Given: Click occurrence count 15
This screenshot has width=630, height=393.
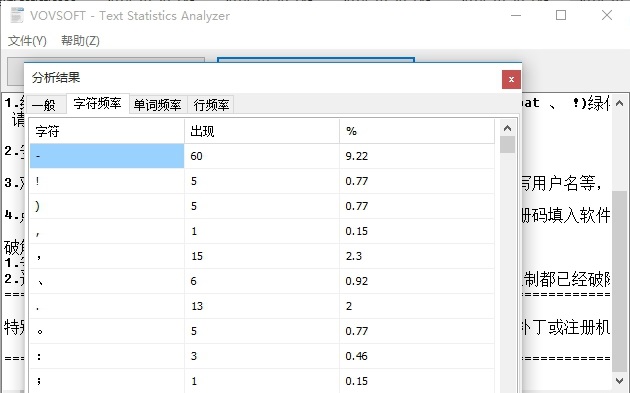Looking at the screenshot, I should [197, 256].
